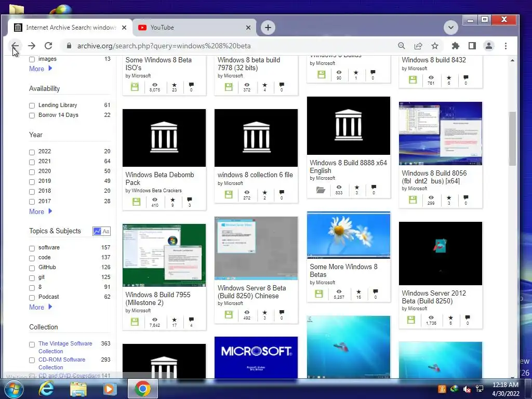Open the network tray icon

[x=480, y=389]
